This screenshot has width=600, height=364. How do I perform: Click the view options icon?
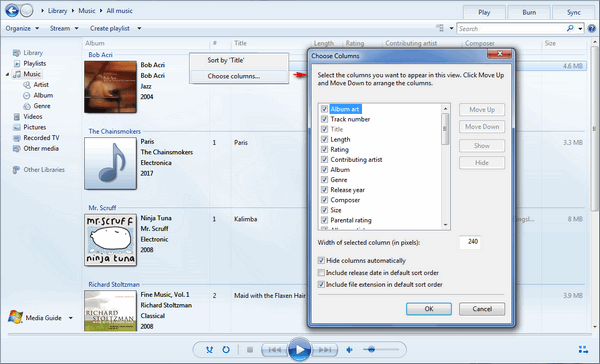(440, 28)
